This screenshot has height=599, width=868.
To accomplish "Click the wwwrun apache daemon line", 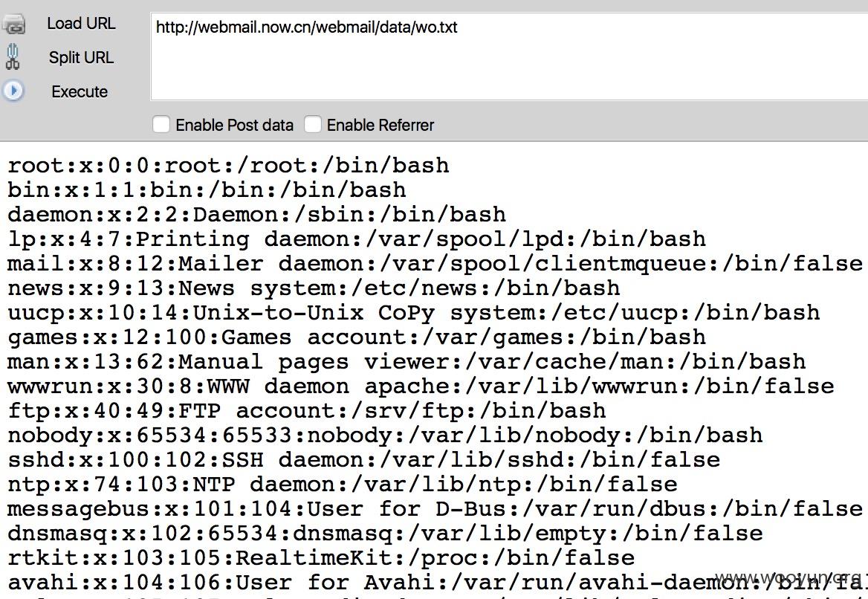I will pyautogui.click(x=421, y=386).
